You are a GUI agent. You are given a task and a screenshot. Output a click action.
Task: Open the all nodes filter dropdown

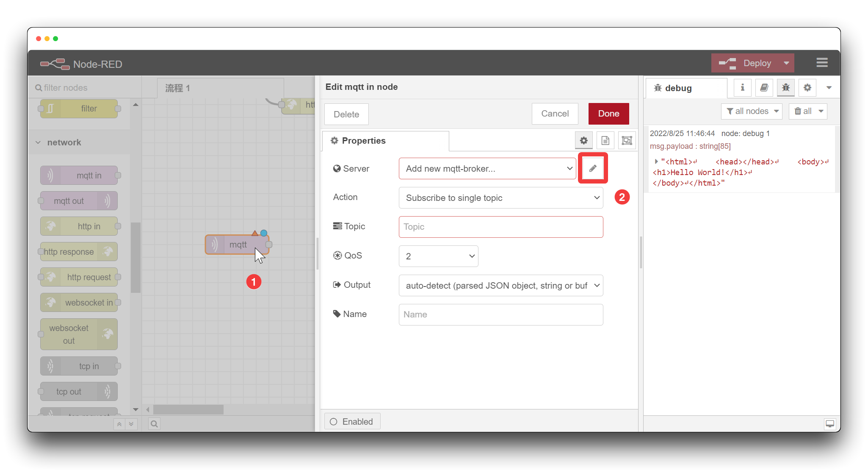(752, 111)
